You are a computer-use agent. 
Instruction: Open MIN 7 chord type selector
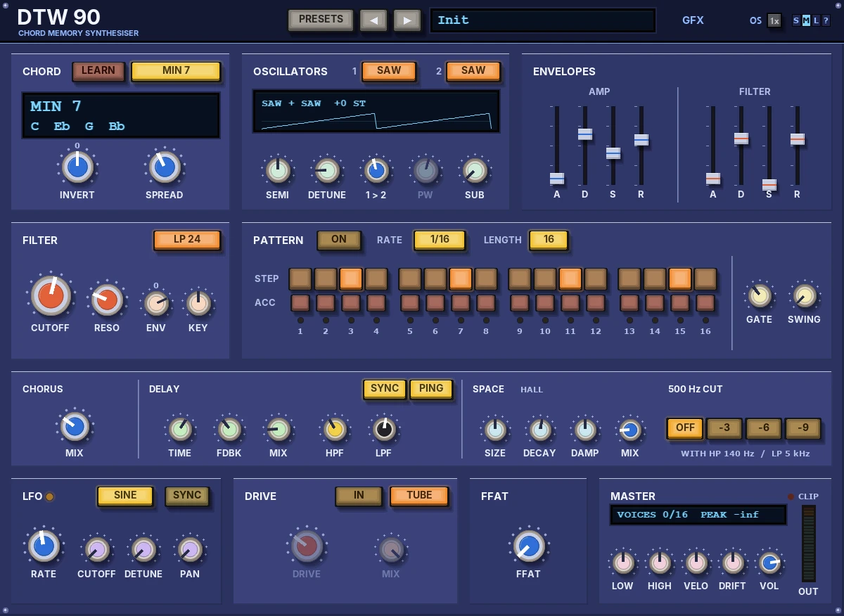(x=176, y=71)
